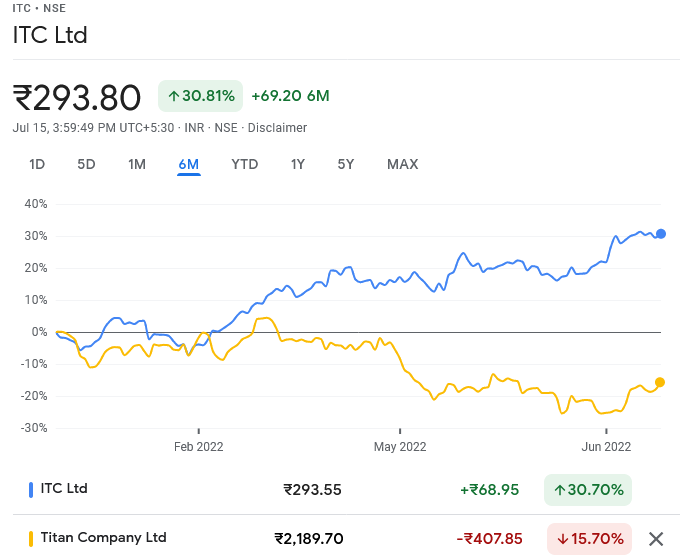Show the 1Y price history

click(x=297, y=164)
